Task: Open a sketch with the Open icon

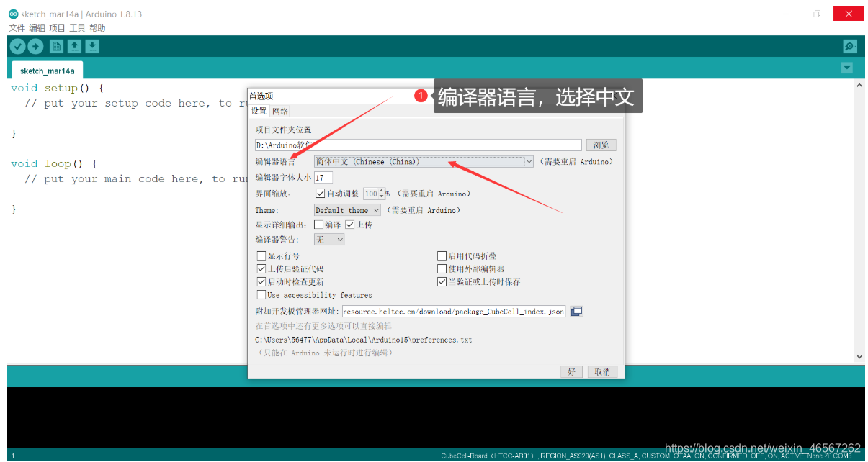Action: [74, 46]
